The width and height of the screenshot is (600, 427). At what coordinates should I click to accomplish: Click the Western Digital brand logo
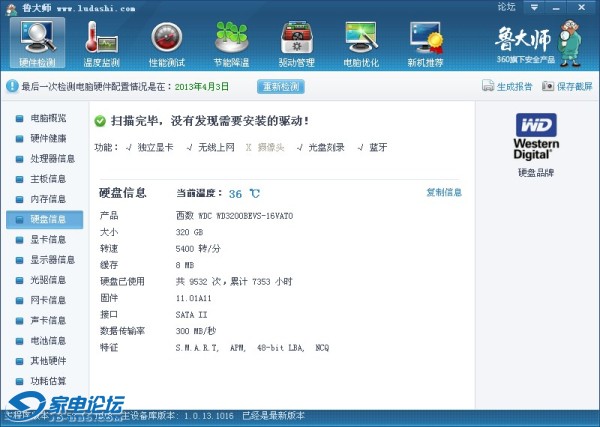pyautogui.click(x=535, y=136)
